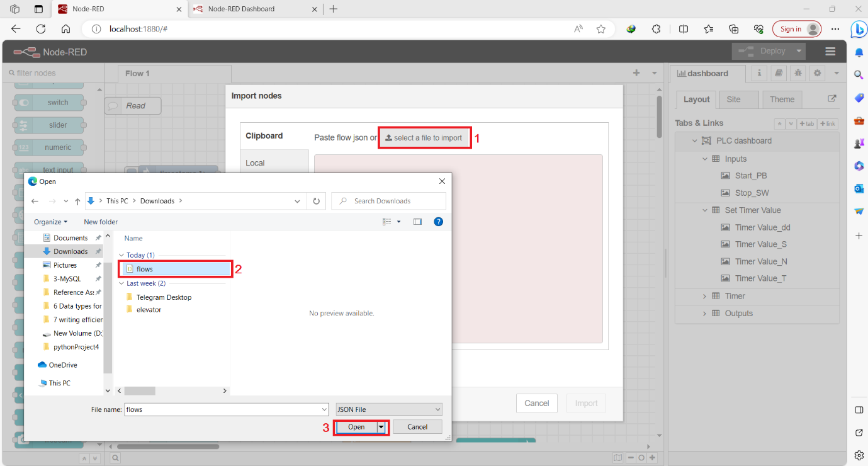Select the Layout tab
868x466 pixels.
697,99
